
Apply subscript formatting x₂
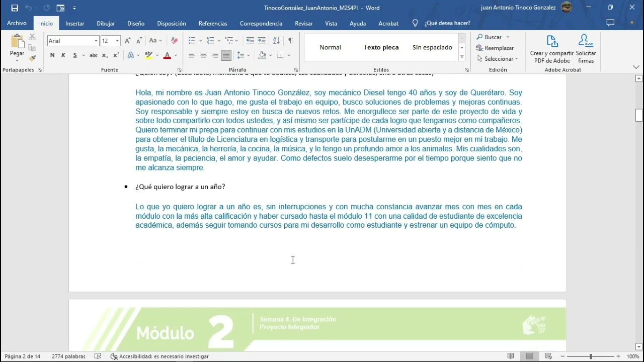(x=105, y=55)
